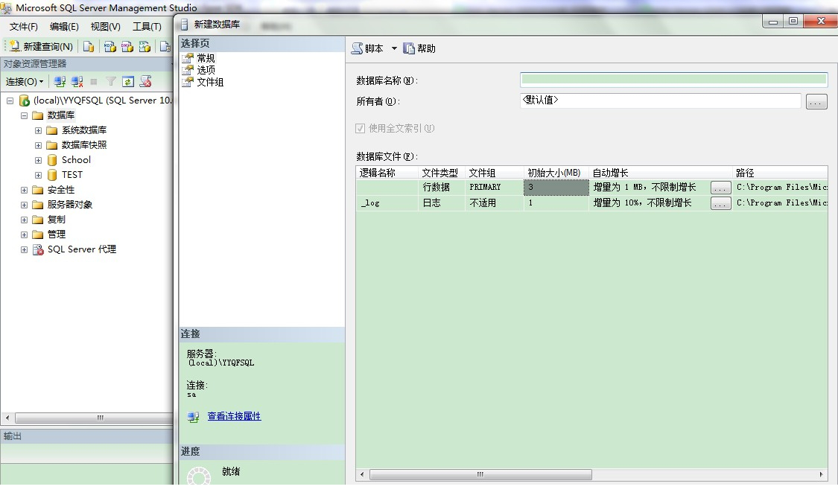Click the Object Explorer script delete icon
The image size is (838, 504).
click(x=145, y=82)
